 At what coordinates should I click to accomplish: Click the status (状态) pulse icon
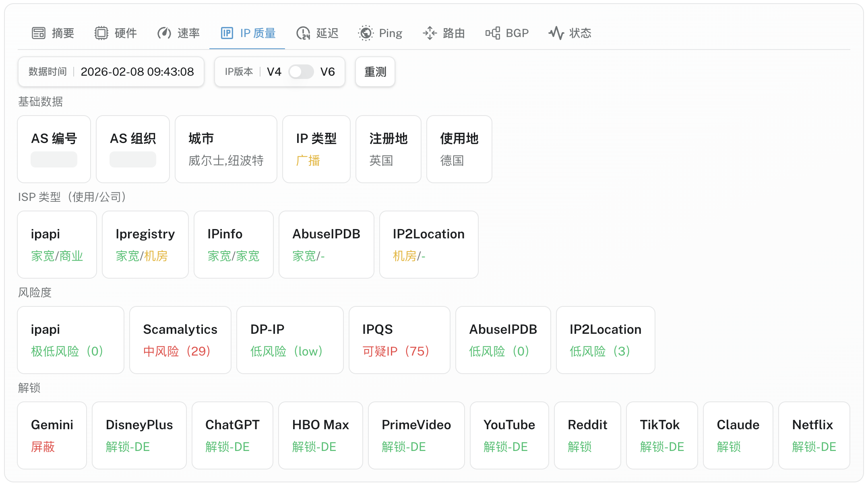click(x=556, y=33)
